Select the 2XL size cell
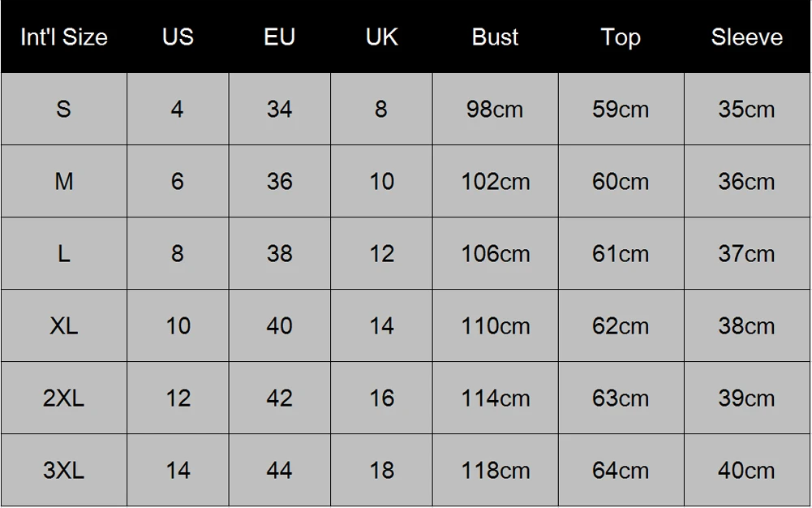Viewport: 812px width, 508px height. click(64, 398)
